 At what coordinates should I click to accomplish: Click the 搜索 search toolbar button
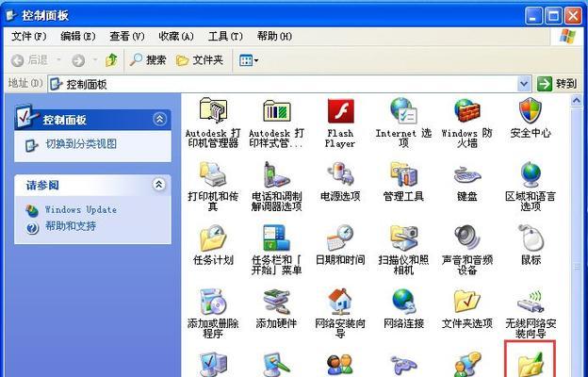point(148,60)
